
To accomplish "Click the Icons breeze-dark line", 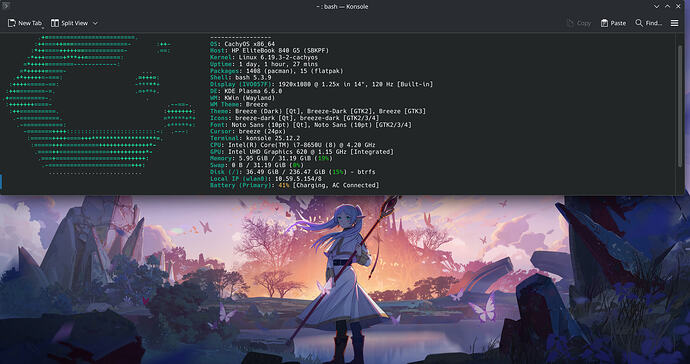I will 294,118.
